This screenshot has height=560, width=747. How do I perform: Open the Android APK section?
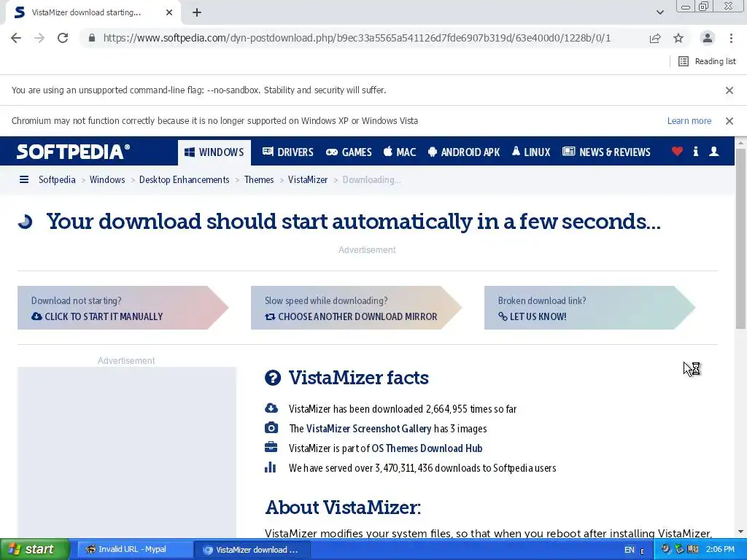point(464,152)
